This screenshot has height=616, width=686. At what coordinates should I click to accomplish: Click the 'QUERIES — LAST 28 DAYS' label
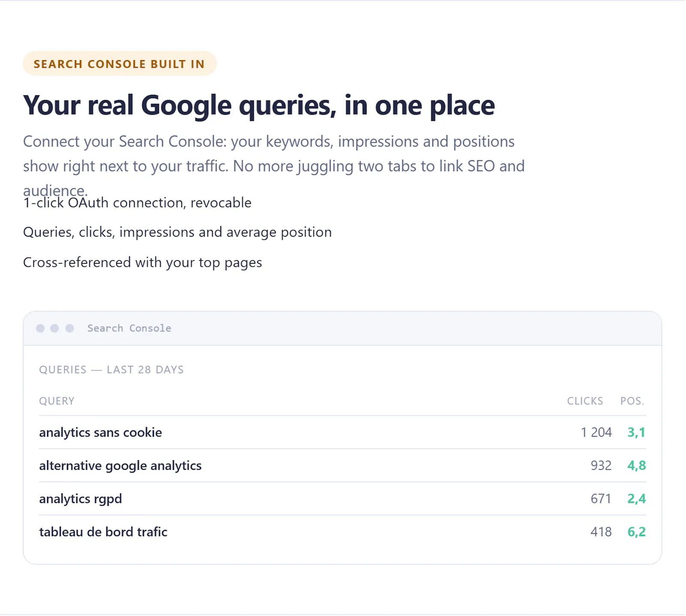111,369
